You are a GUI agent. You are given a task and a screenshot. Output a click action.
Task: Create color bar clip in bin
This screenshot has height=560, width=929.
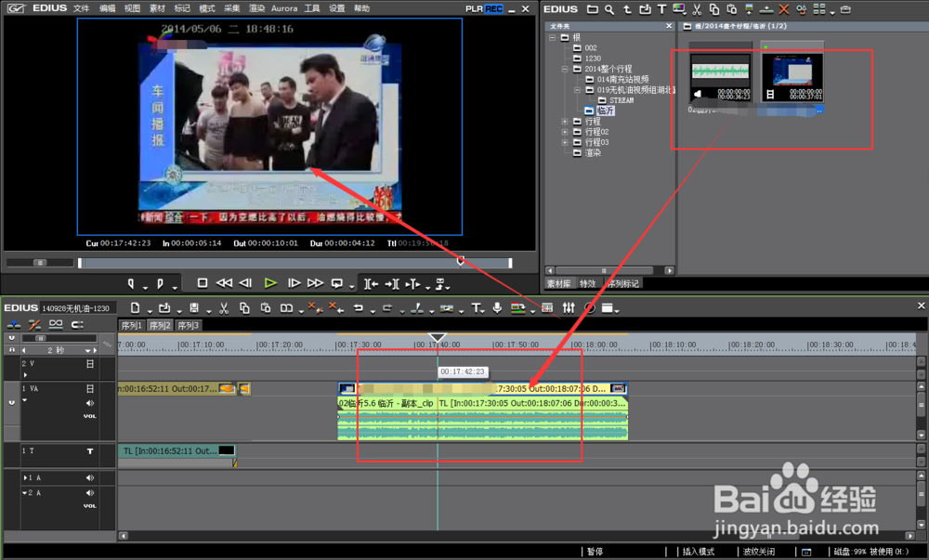coord(679,9)
